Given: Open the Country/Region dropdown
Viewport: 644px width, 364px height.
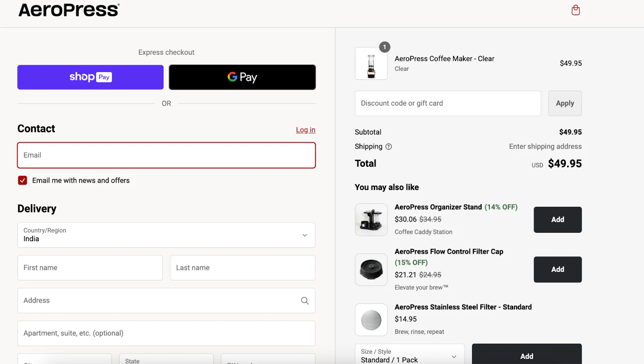Looking at the screenshot, I should tap(166, 235).
